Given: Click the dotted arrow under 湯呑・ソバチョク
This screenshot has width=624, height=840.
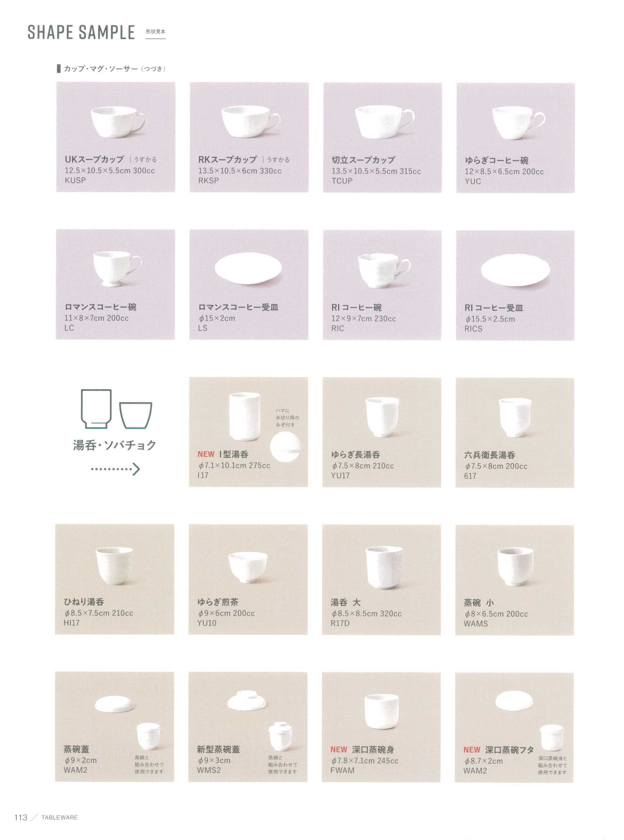Looking at the screenshot, I should 116,469.
